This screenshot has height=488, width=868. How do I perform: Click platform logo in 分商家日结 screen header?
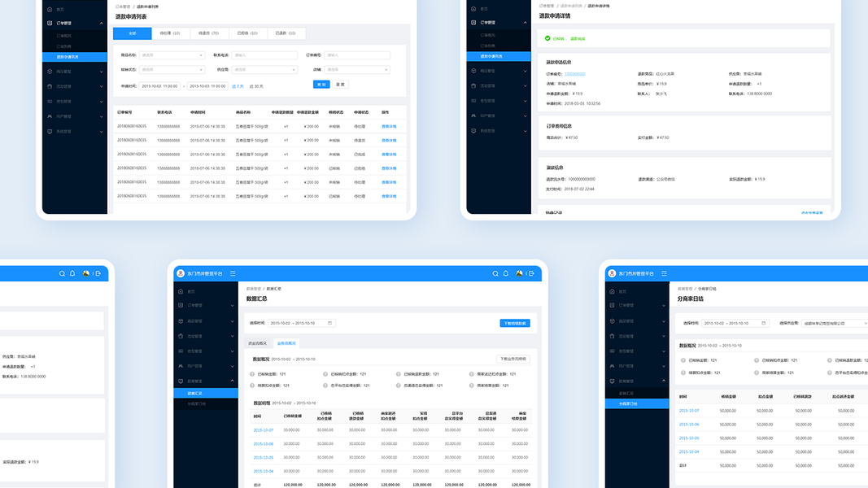612,273
